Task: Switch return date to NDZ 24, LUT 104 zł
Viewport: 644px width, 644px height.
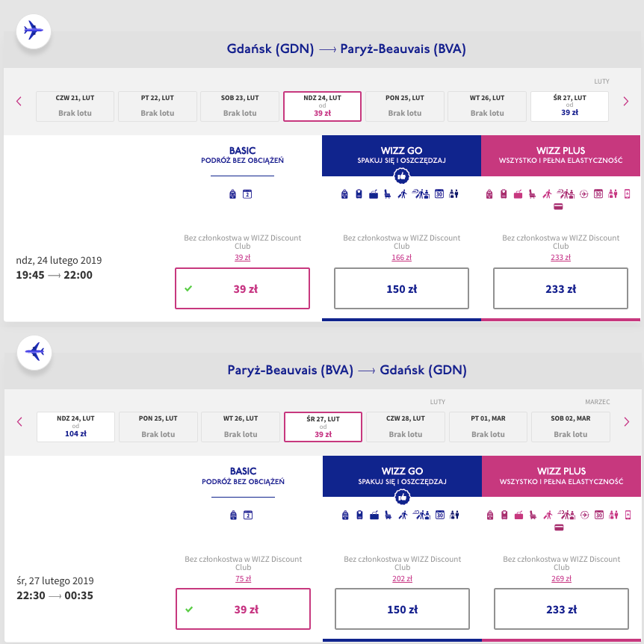Action: [x=75, y=426]
